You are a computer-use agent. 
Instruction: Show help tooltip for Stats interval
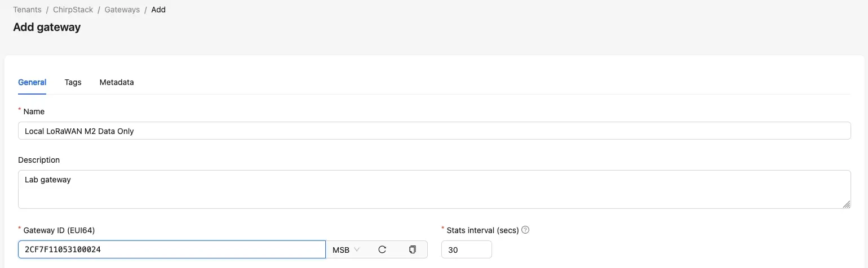525,230
